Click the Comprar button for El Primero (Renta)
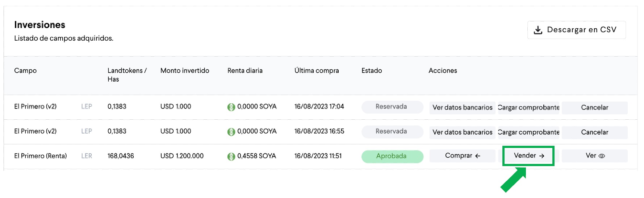Screen dimensions: 644x198 [x=462, y=156]
